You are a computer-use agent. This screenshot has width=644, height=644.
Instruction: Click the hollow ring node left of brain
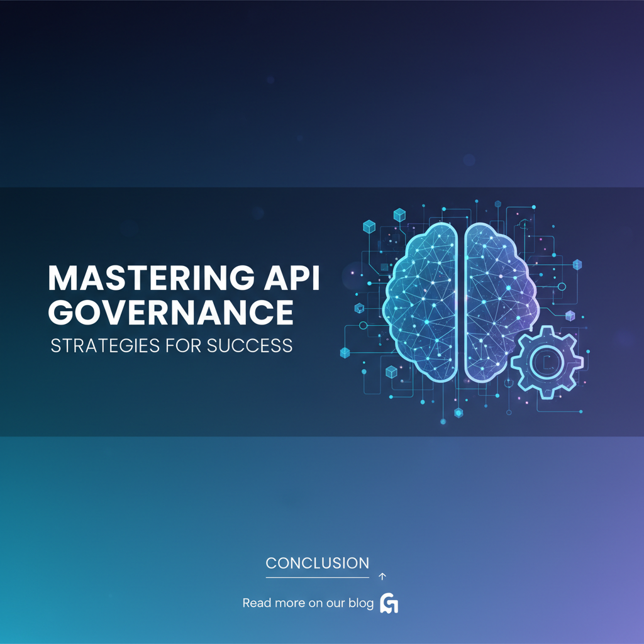[363, 326]
